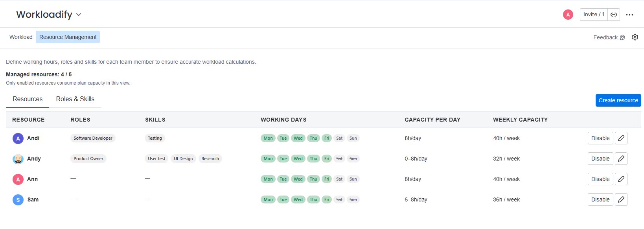Click Sat day chip in Andi's row

339,138
